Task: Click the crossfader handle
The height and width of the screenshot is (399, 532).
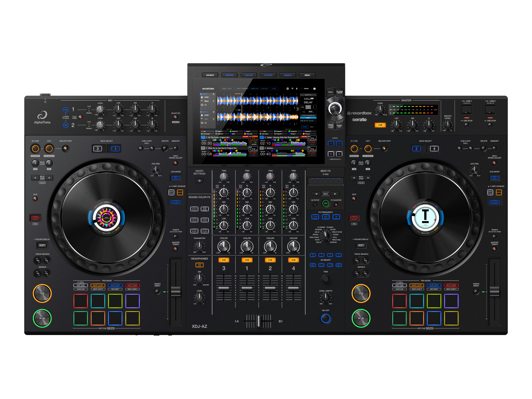Action: coord(259,321)
